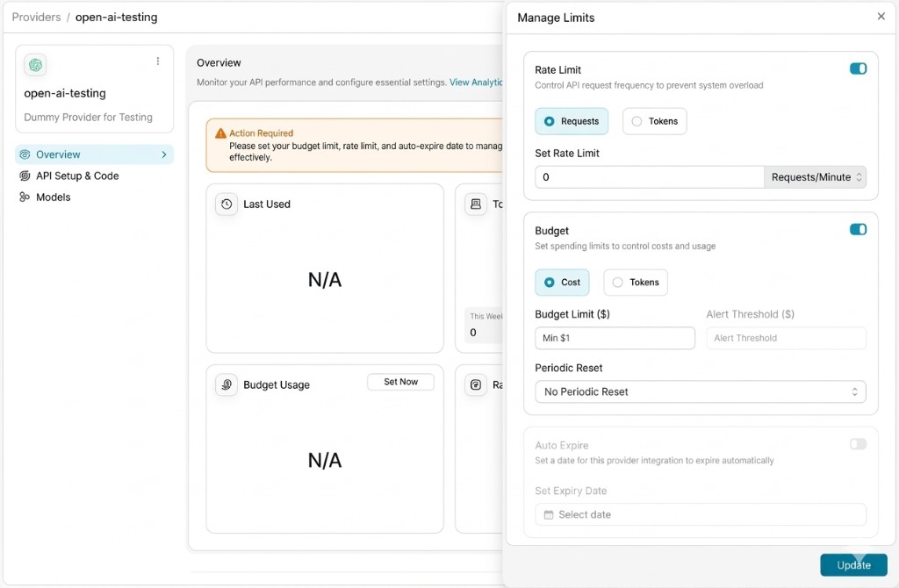The width and height of the screenshot is (899, 588).
Task: Click Set Now on Budget Usage card
Action: (x=400, y=382)
